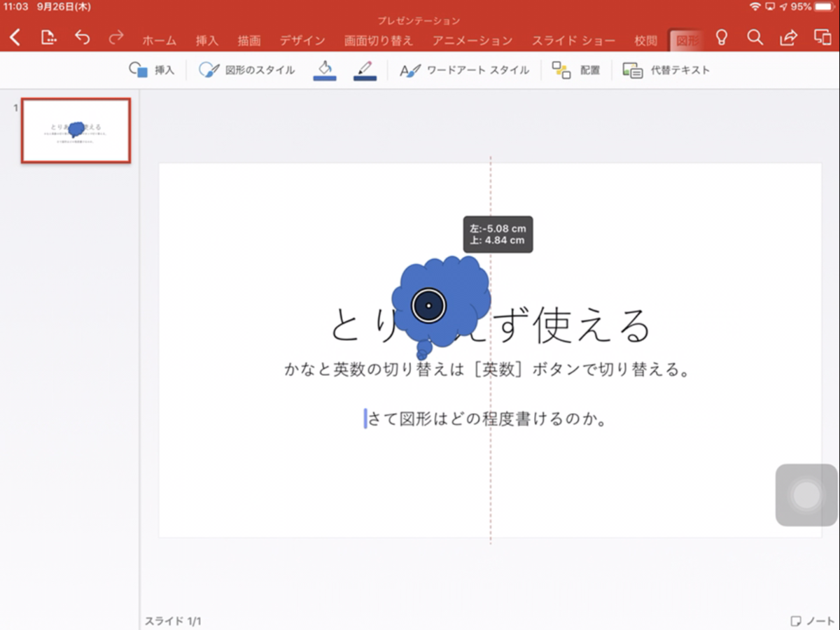Screen dimensions: 840x630
Task: Open the export/convert file icon
Action: pos(48,39)
